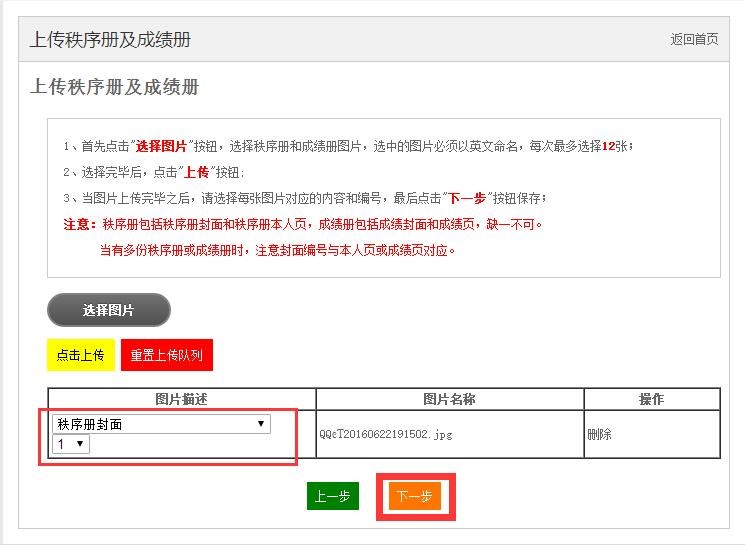
Task: Click the 图片描述 column header
Action: click(x=181, y=399)
